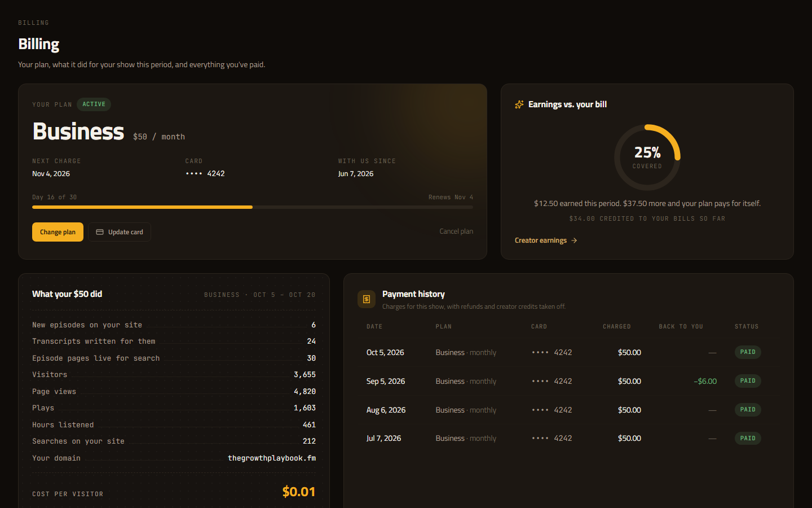Image resolution: width=812 pixels, height=508 pixels.
Task: Click the Cancel plan link
Action: [456, 231]
